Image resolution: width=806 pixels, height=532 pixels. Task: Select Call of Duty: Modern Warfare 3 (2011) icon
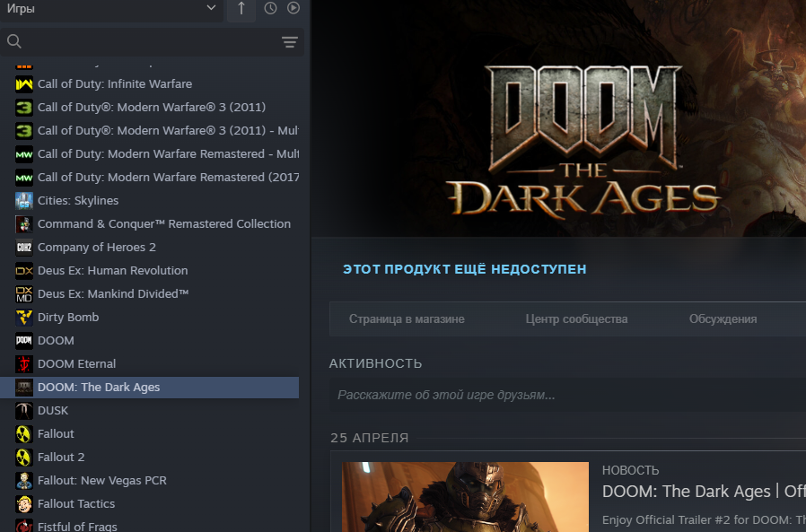click(x=24, y=108)
